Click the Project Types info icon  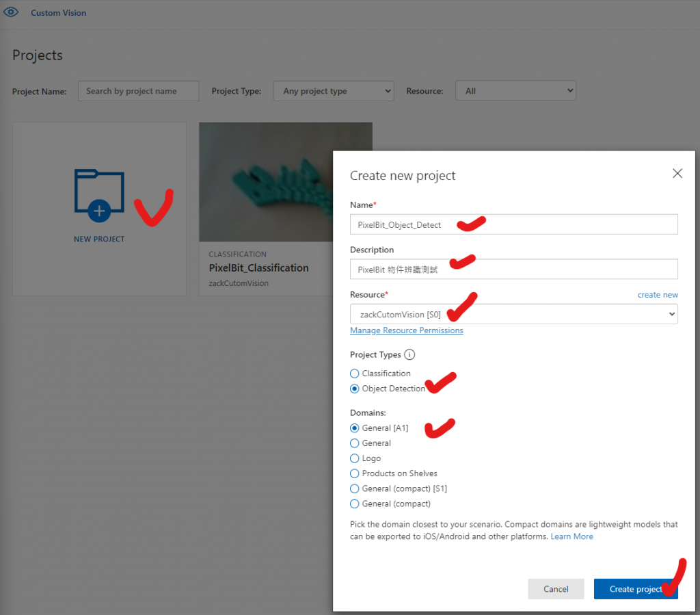tap(409, 354)
